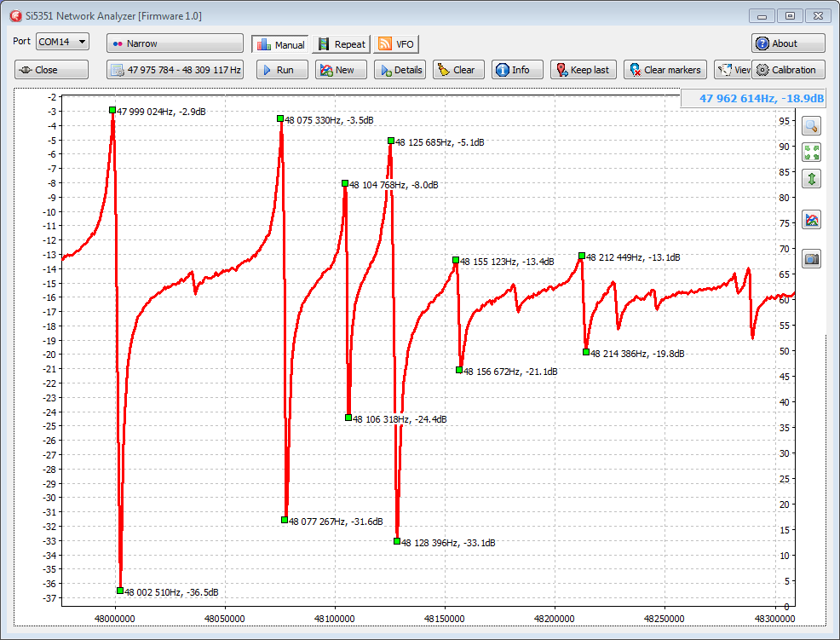Switch to VFO mode

pyautogui.click(x=396, y=44)
